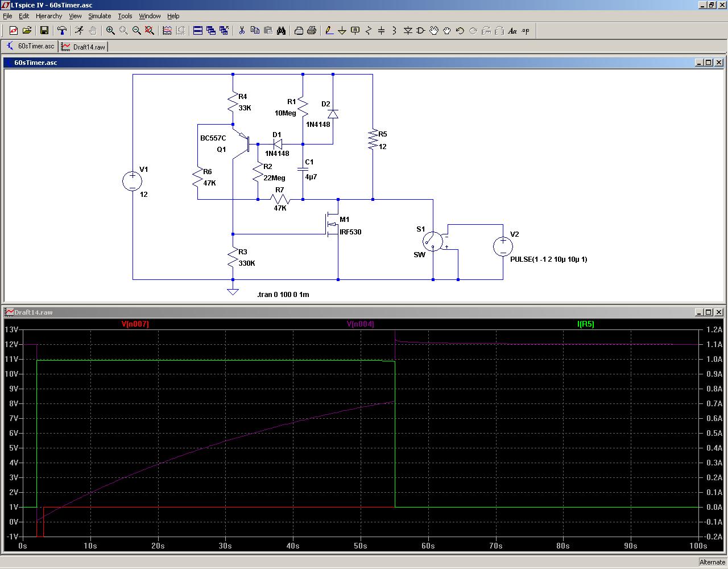The image size is (728, 569).
Task: Click the V(n007) trace label
Action: (135, 324)
